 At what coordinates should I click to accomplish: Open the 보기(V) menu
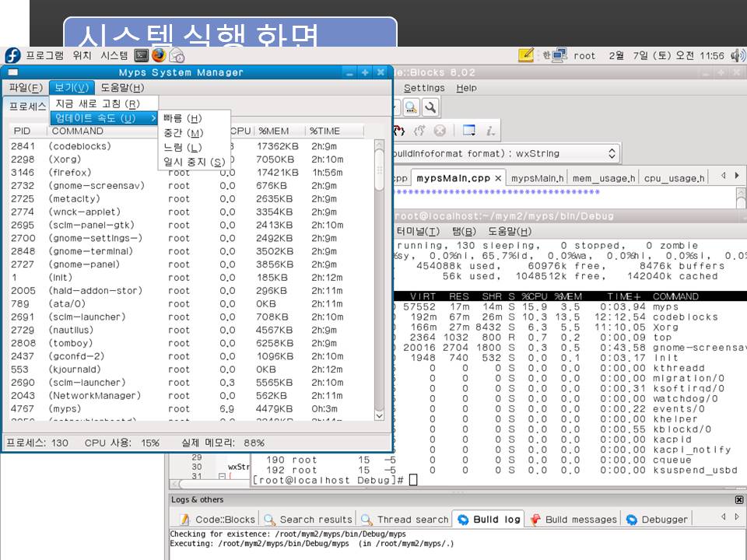coord(72,88)
